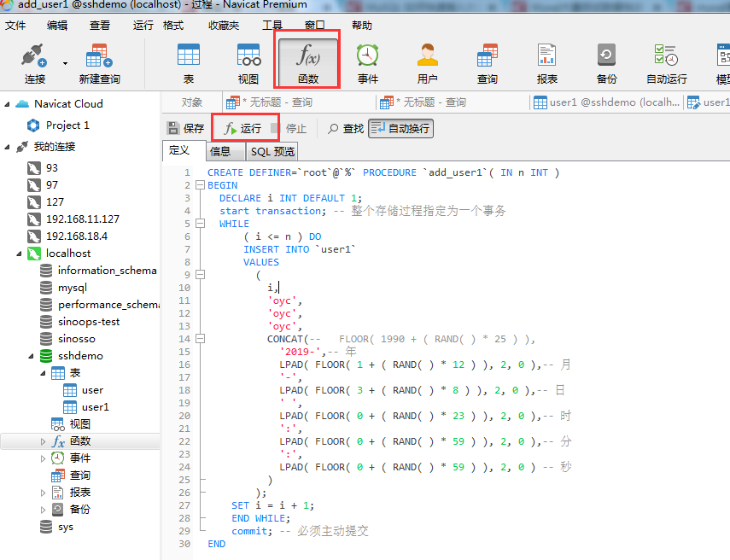Switch to the 信息 info tab
This screenshot has height=560, width=730.
pos(225,152)
